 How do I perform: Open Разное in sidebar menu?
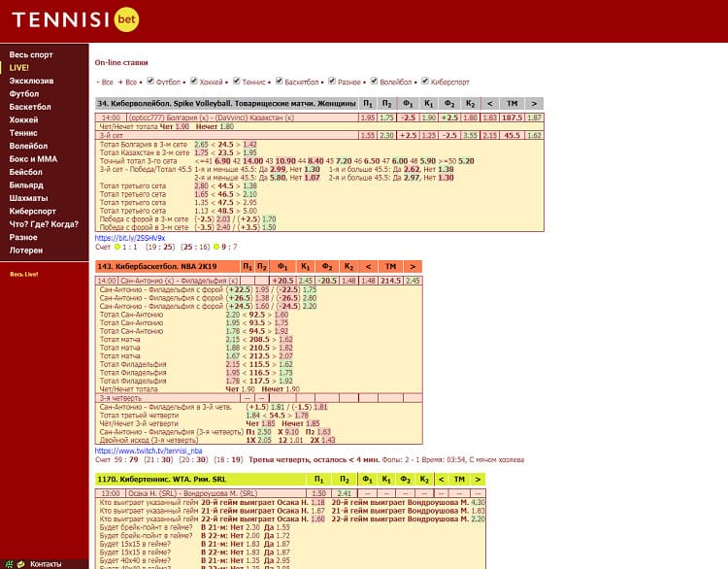click(x=23, y=237)
